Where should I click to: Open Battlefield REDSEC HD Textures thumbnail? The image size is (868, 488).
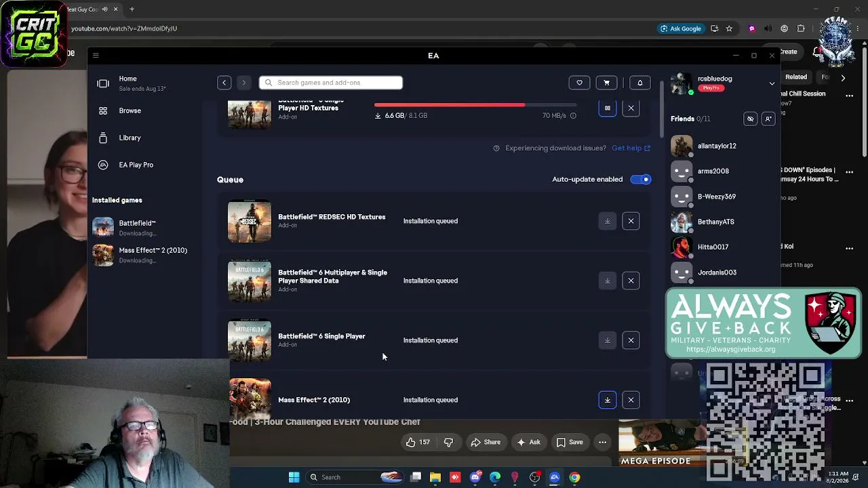[250, 221]
